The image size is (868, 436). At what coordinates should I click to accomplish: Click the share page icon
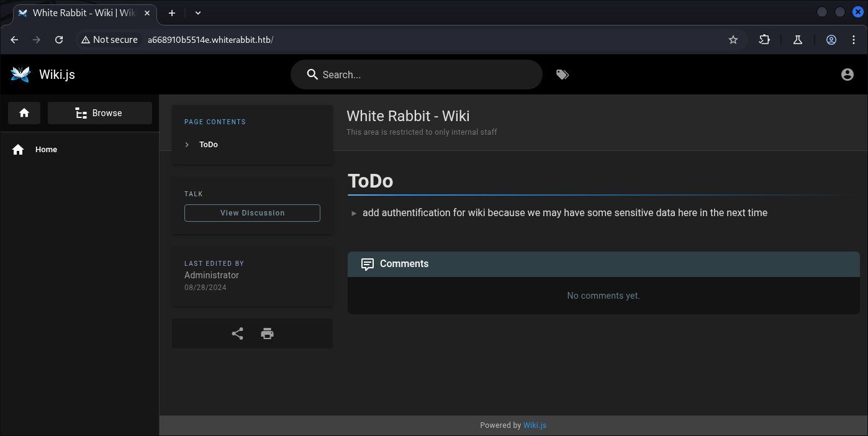point(237,334)
